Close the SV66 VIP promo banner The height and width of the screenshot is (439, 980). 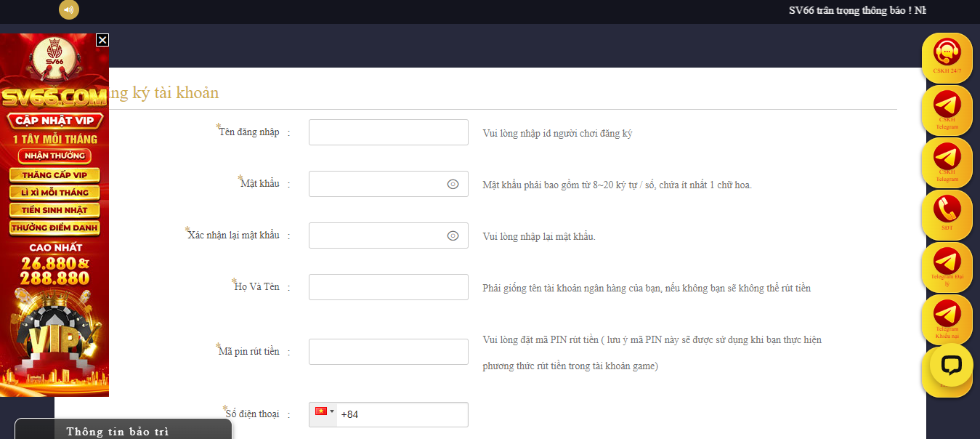(x=102, y=40)
